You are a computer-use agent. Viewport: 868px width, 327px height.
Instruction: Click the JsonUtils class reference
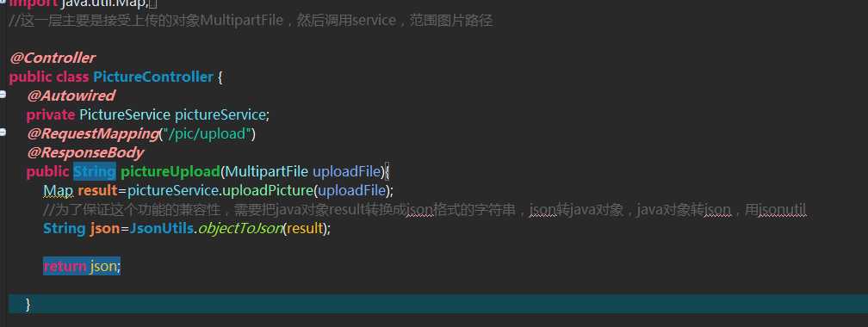point(160,229)
